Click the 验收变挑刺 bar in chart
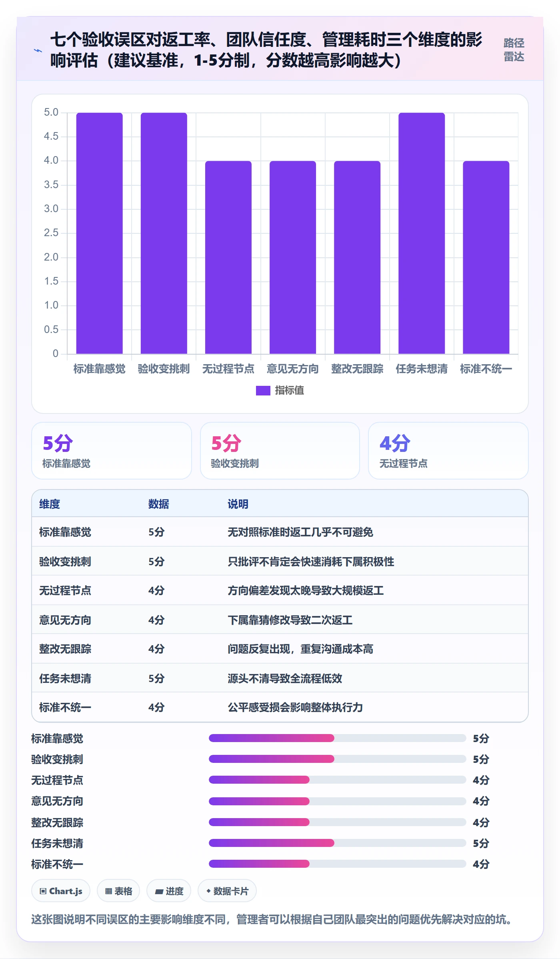 164,233
